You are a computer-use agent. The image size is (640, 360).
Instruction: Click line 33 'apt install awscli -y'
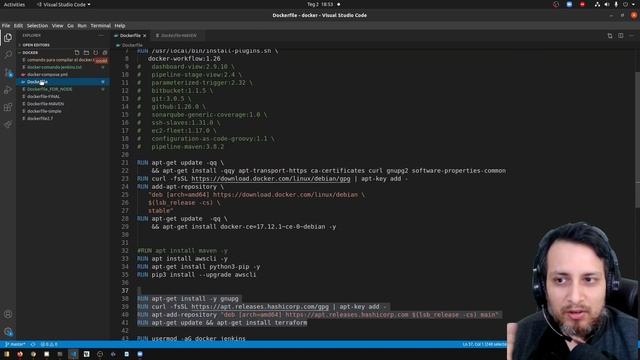tap(182, 259)
